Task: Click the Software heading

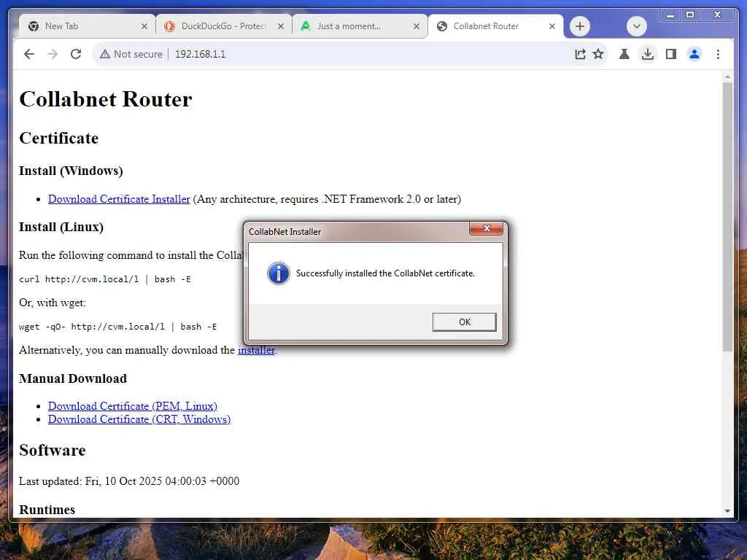Action: [53, 451]
